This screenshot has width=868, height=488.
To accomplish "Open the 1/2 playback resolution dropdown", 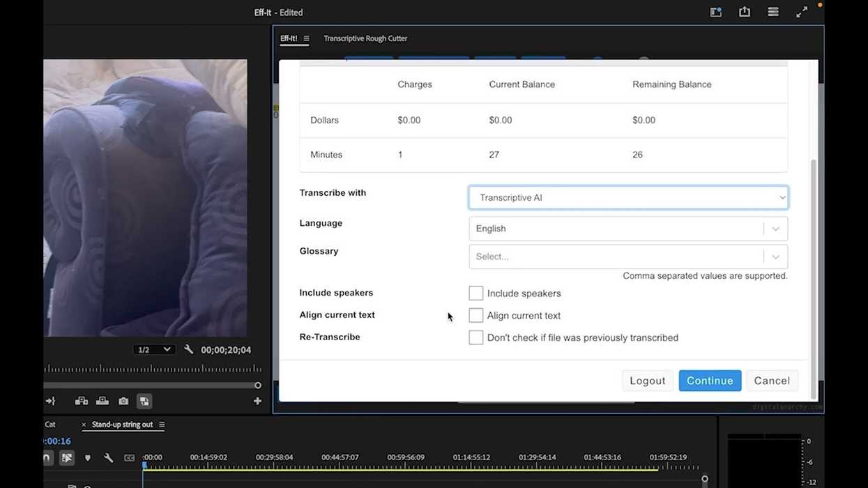I will (153, 349).
